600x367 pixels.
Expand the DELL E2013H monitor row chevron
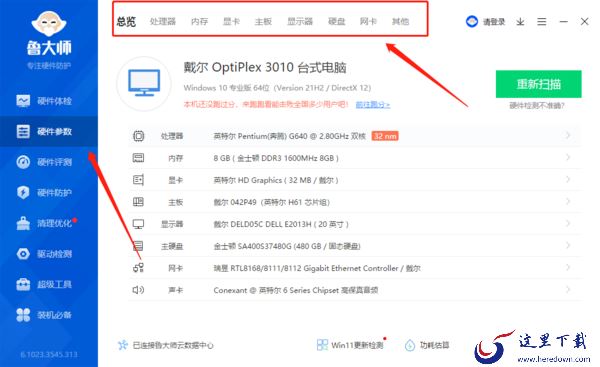coord(568,223)
